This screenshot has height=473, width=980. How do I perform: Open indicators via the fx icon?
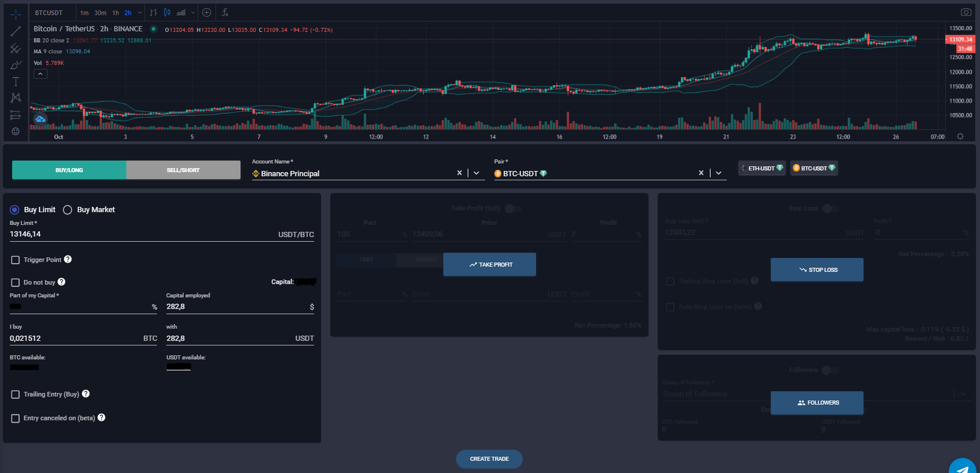pyautogui.click(x=225, y=12)
